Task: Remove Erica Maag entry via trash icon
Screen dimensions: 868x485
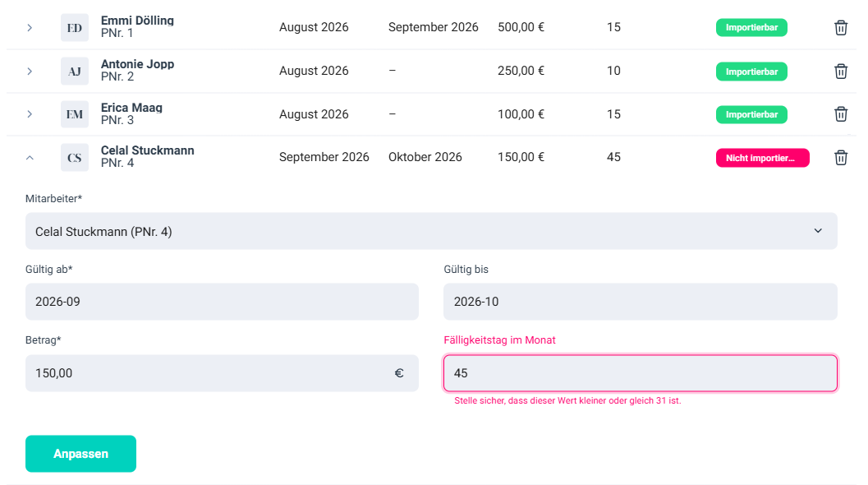Action: coord(840,114)
